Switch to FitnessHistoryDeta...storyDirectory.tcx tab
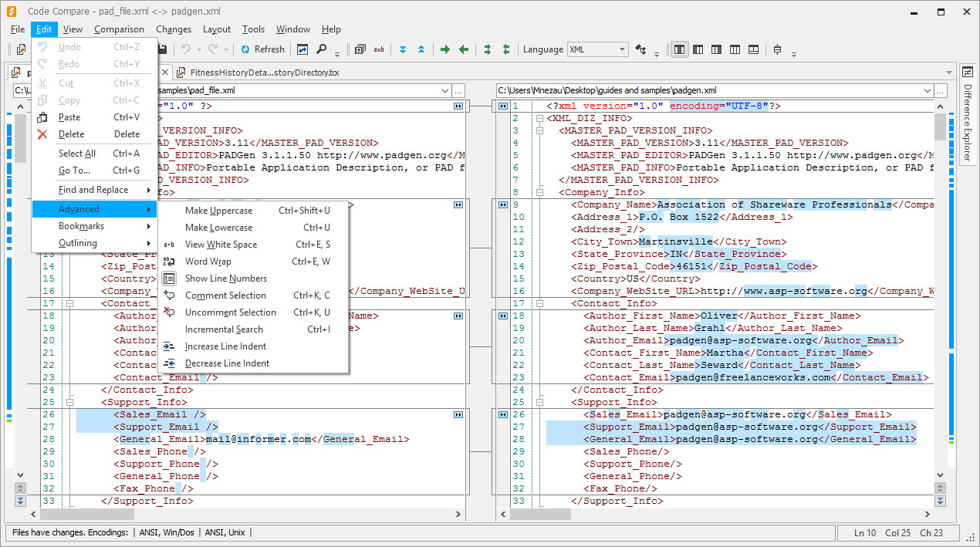This screenshot has height=547, width=980. [259, 73]
